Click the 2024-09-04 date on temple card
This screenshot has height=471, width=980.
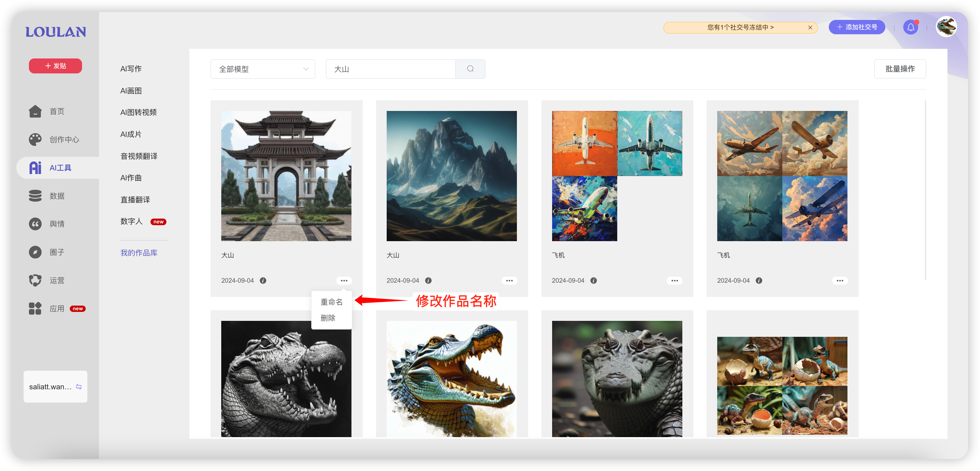[x=238, y=281]
